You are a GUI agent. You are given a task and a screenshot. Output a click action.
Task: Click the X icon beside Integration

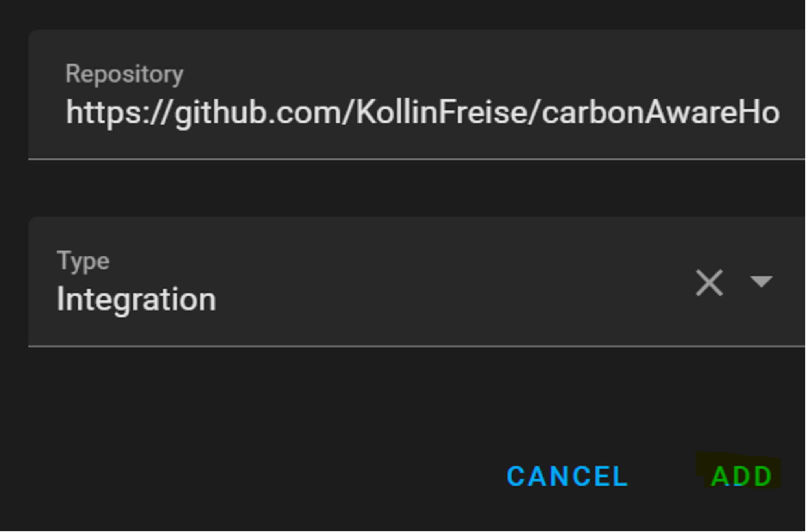coord(709,282)
